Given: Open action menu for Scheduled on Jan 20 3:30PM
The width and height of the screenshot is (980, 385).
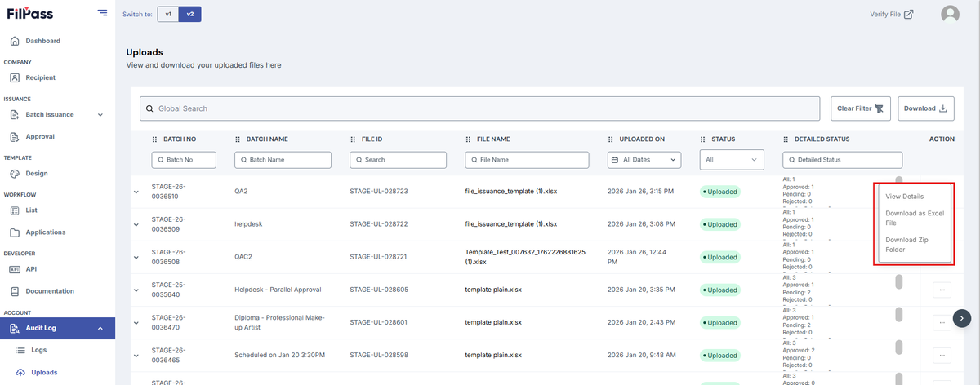Looking at the screenshot, I should point(942,355).
